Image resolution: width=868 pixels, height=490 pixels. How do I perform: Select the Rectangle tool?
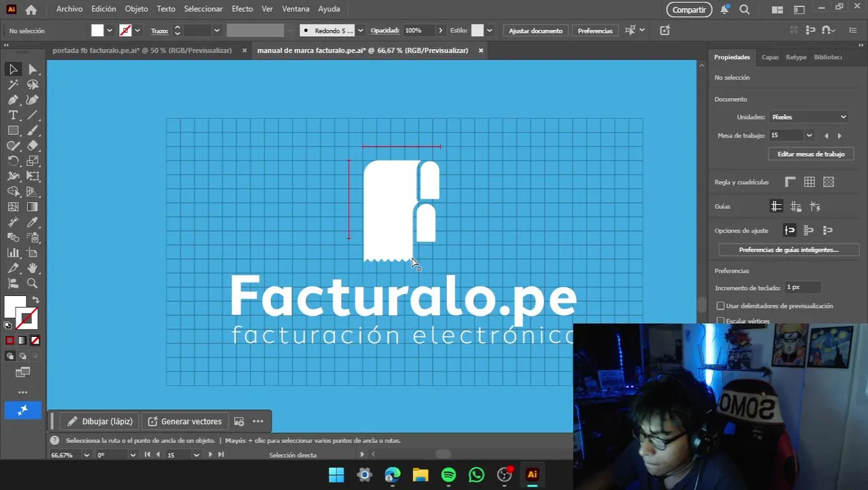pyautogui.click(x=13, y=131)
